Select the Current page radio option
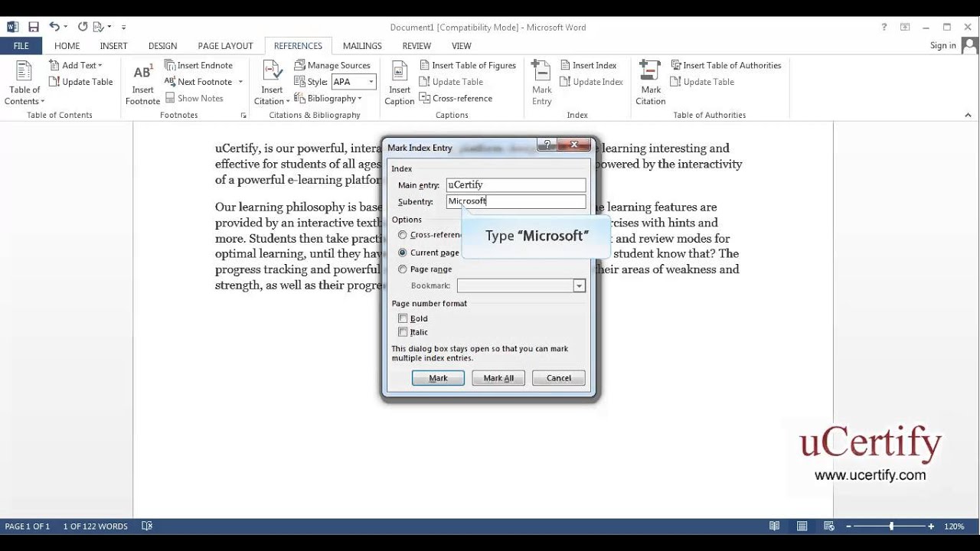Image resolution: width=980 pixels, height=551 pixels. (x=403, y=253)
